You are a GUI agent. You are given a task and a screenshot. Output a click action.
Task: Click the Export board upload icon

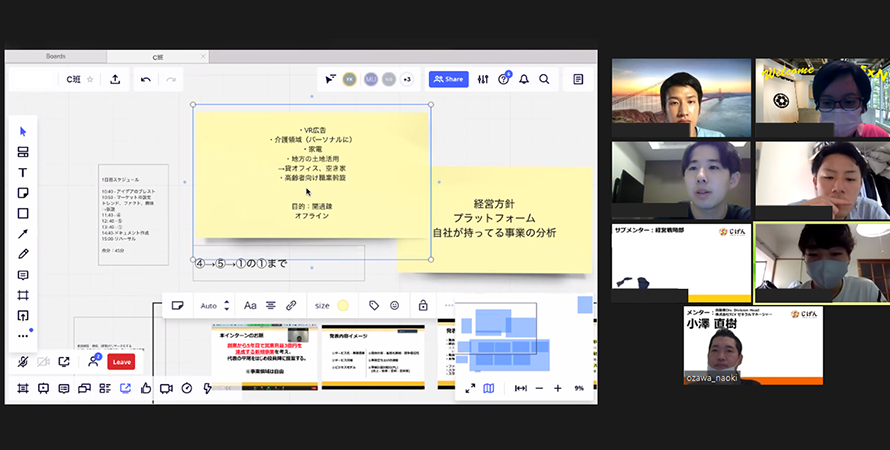click(115, 79)
